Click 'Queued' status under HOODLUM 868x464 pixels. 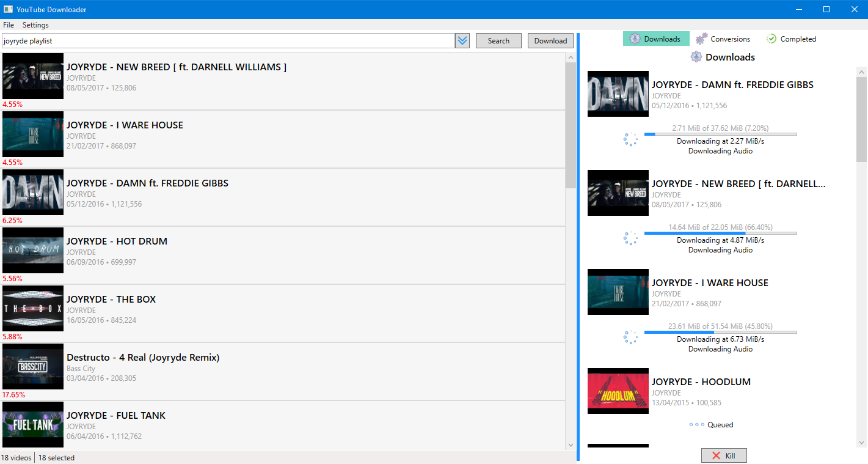(x=720, y=424)
